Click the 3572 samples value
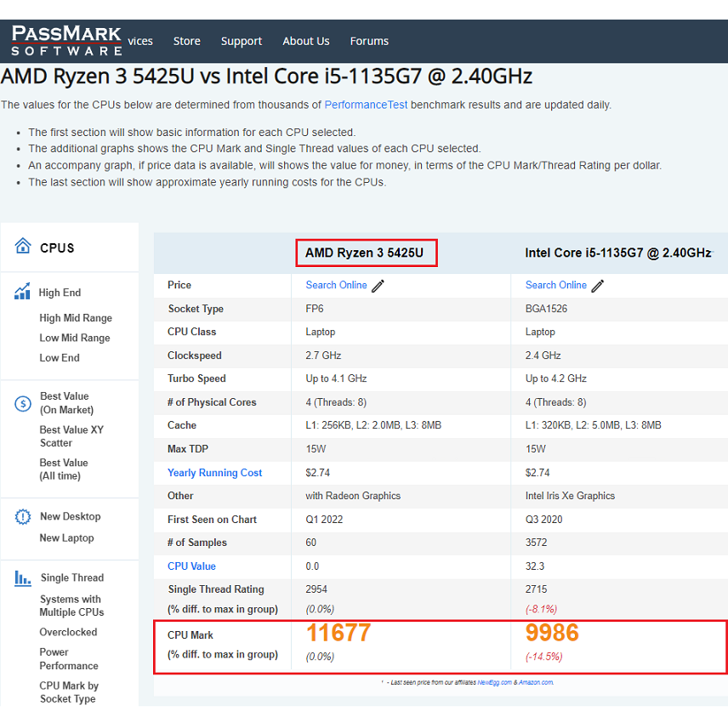This screenshot has height=728, width=728. pos(536,543)
